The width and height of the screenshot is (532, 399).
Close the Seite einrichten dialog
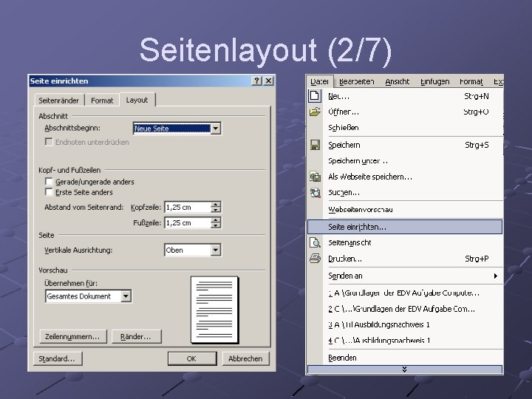[268, 81]
